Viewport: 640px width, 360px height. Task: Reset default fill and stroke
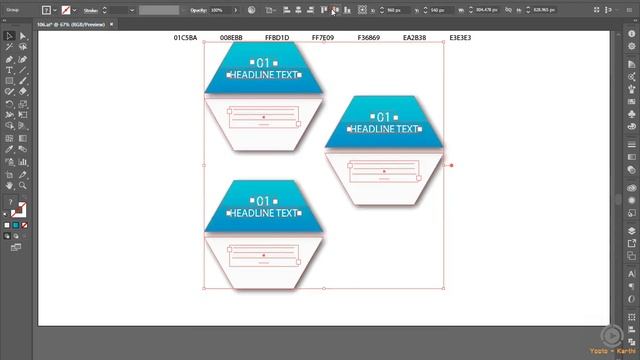coord(5,213)
